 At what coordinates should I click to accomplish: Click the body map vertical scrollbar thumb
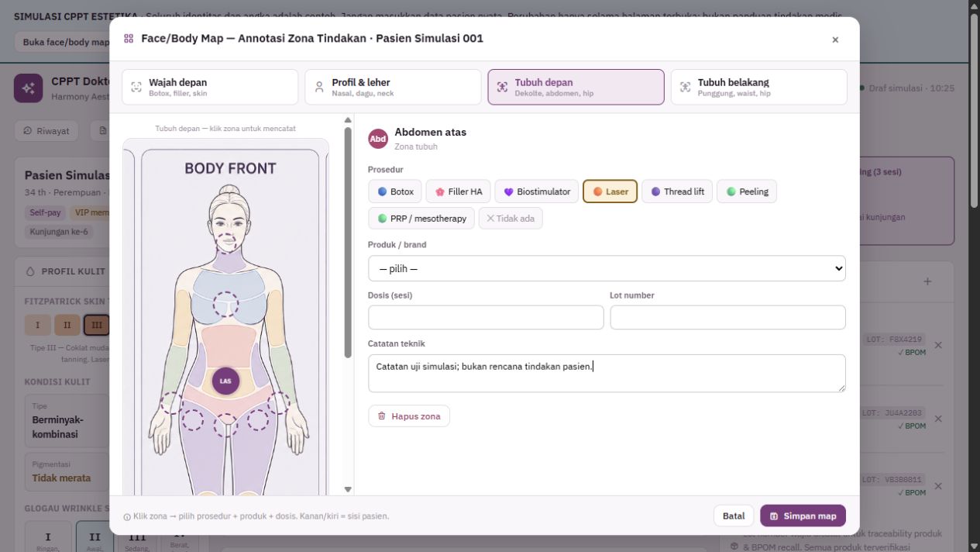tap(348, 243)
